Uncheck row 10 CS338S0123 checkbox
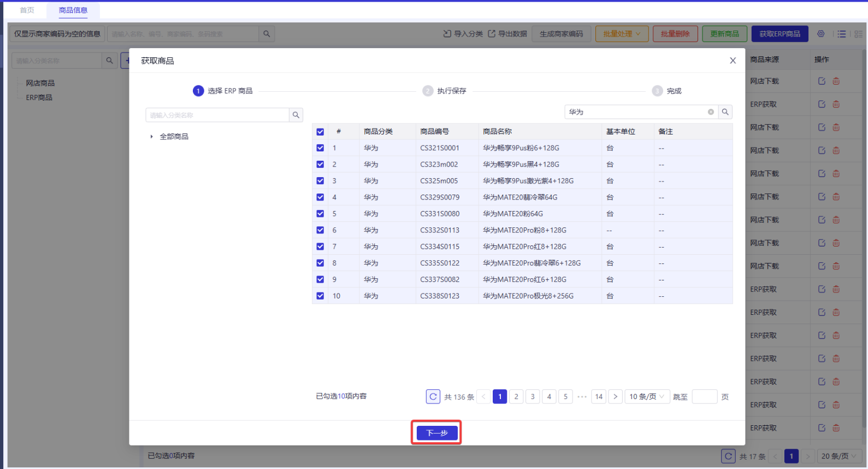The image size is (868, 469). point(320,296)
